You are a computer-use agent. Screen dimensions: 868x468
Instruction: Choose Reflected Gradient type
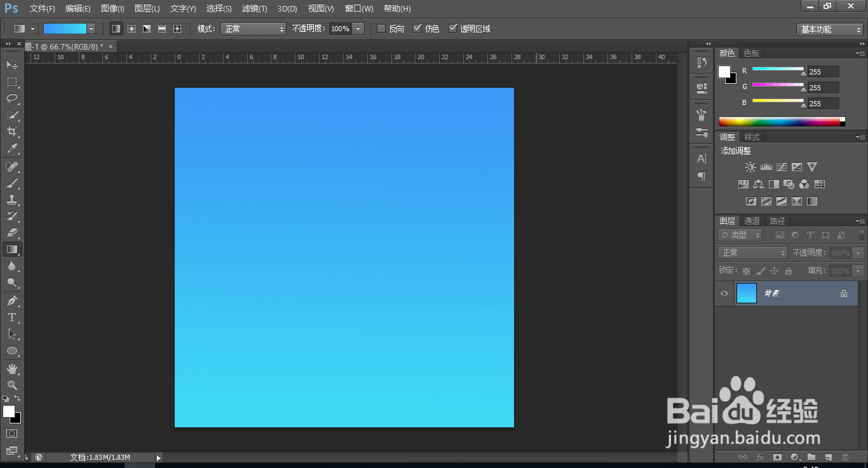tap(162, 29)
